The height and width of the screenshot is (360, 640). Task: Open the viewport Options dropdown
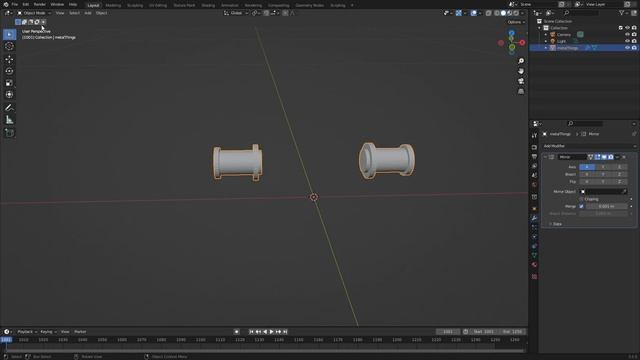pyautogui.click(x=516, y=22)
